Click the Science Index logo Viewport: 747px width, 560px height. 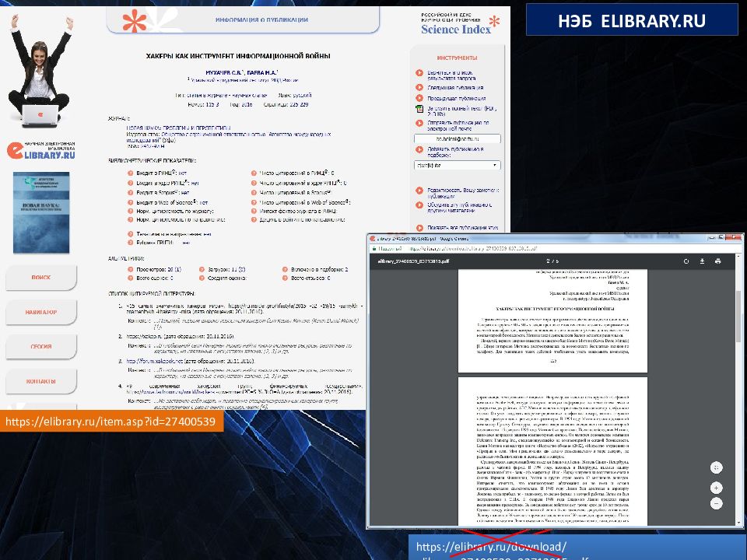click(x=460, y=24)
